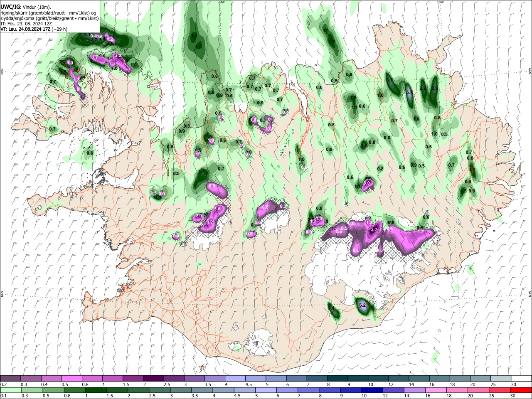Image resolution: width=532 pixels, height=399 pixels.
Task: Click the '20W' longitude label at top
Action: 222,2
